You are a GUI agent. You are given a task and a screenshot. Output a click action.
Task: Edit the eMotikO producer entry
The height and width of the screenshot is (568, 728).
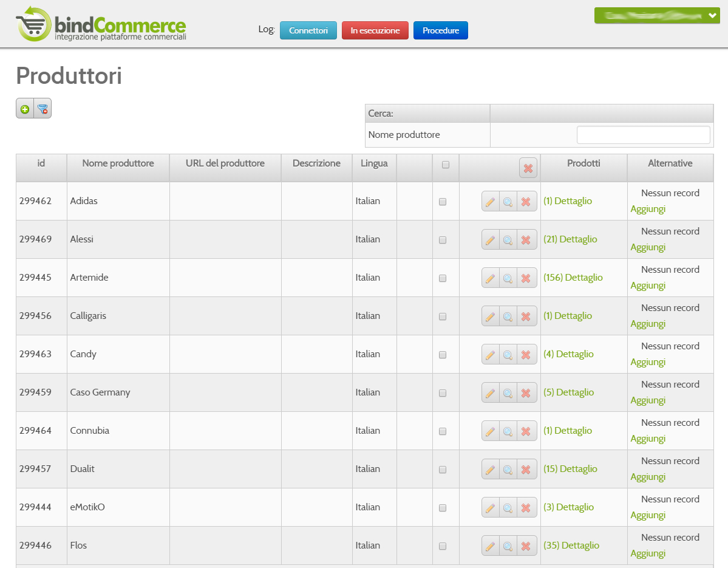490,508
